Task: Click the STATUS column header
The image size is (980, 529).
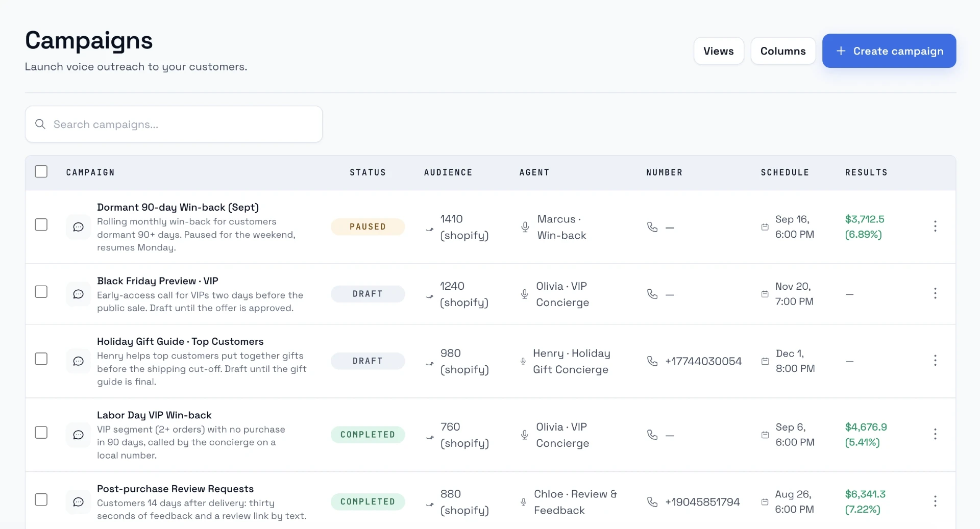Action: coord(367,172)
